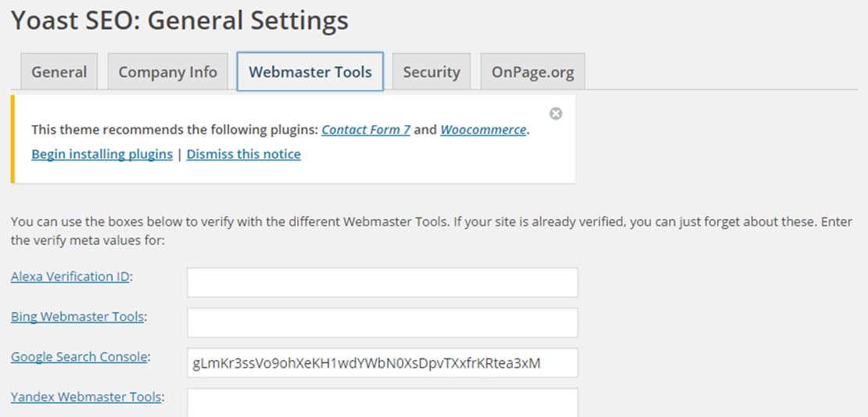868x417 pixels.
Task: Open the Alexa Verification ID link
Action: 70,276
